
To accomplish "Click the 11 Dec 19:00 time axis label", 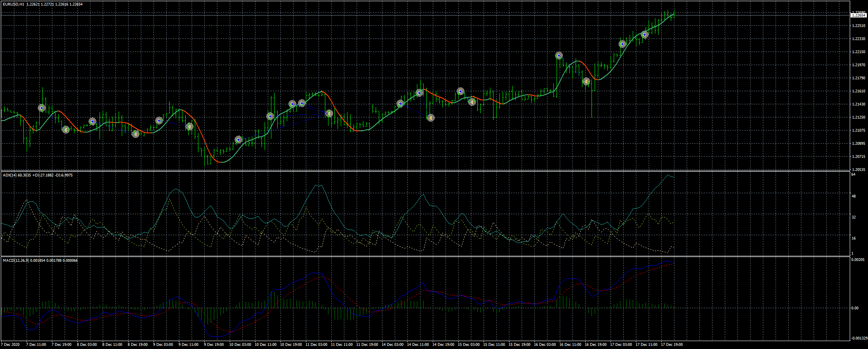I will point(367,345).
